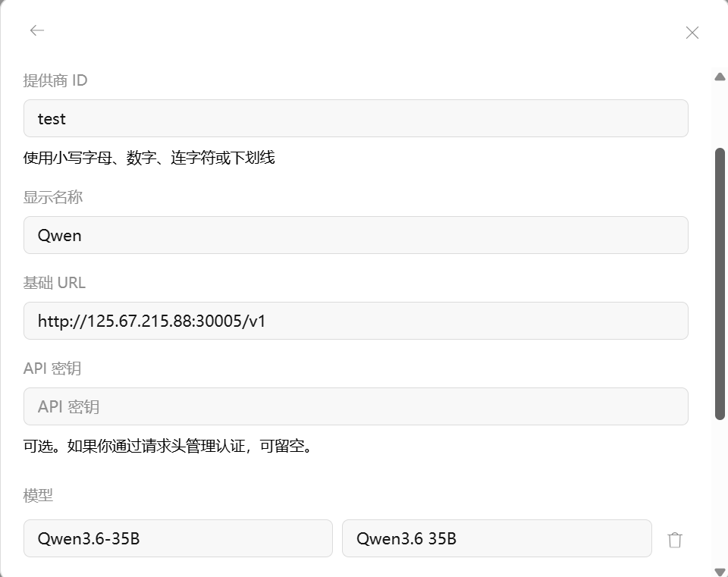Click the 显示名称 label

coord(53,197)
